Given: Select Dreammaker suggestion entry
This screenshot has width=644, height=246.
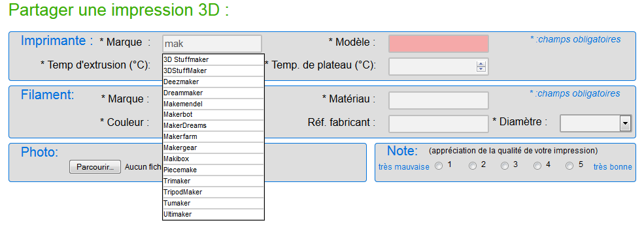Looking at the screenshot, I should click(213, 93).
